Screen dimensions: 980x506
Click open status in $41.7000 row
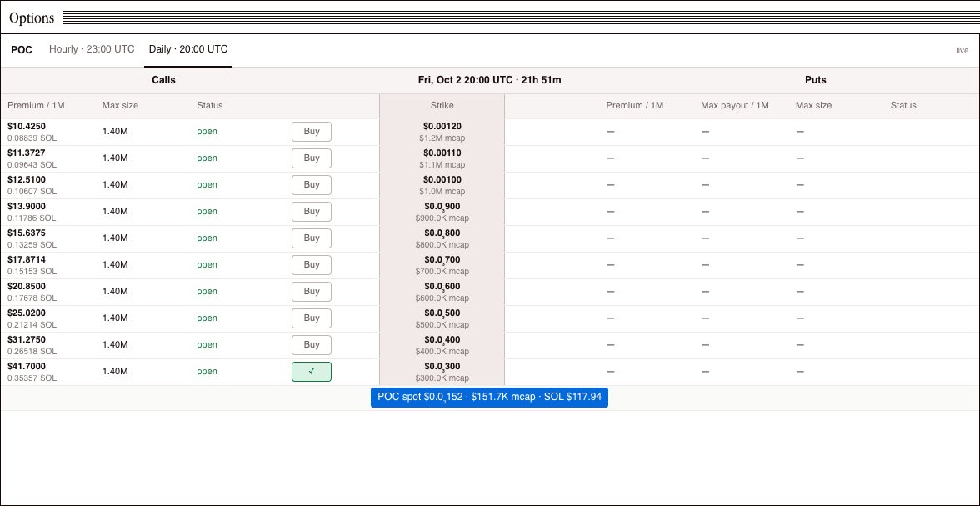tap(207, 372)
